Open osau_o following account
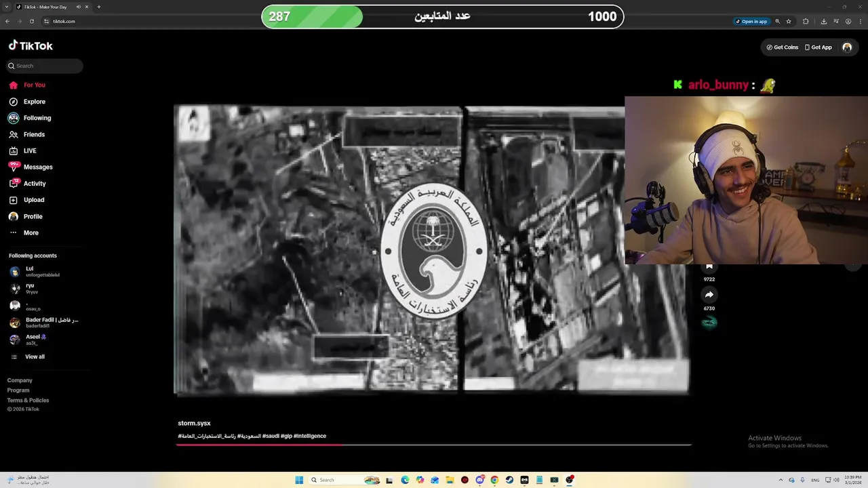This screenshot has width=868, height=488. 24,306
